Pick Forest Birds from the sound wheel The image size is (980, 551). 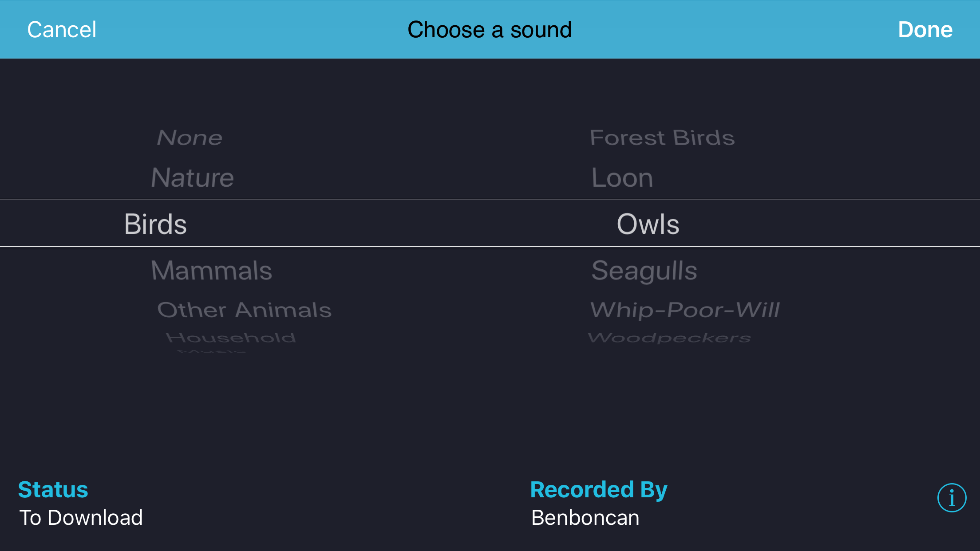click(x=662, y=138)
